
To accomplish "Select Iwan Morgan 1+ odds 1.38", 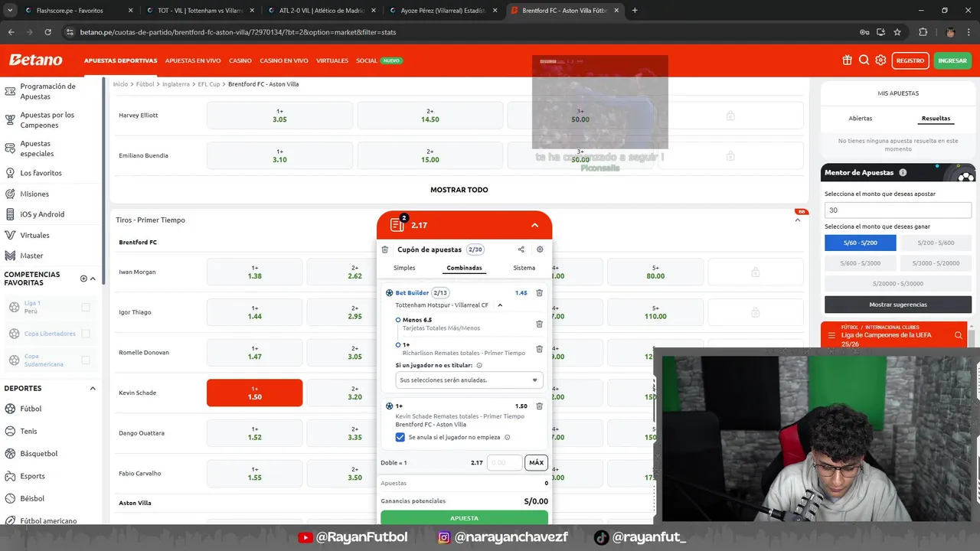I will click(254, 272).
